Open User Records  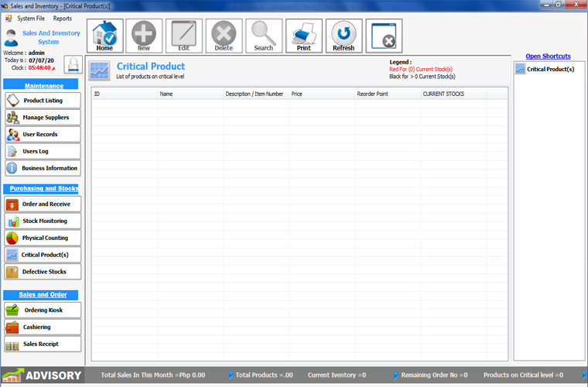tap(43, 134)
